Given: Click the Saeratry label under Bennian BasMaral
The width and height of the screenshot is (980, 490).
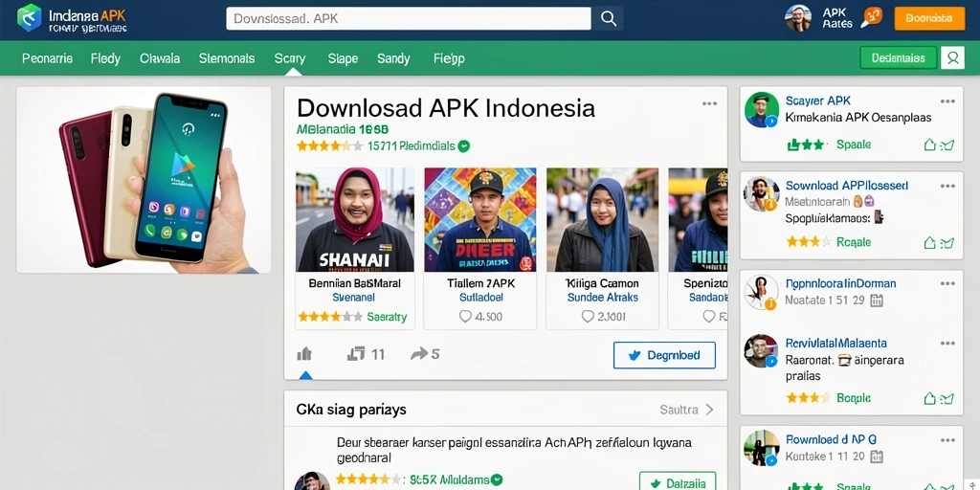Looking at the screenshot, I should pyautogui.click(x=387, y=317).
